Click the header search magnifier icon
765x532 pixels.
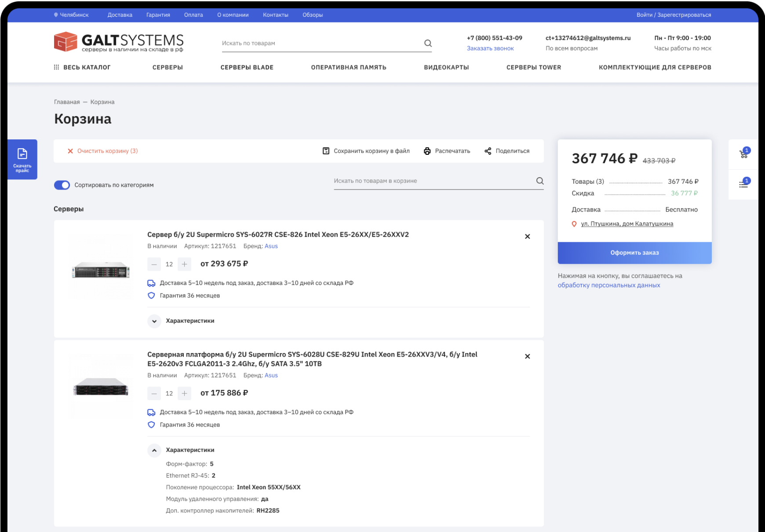[x=428, y=43]
